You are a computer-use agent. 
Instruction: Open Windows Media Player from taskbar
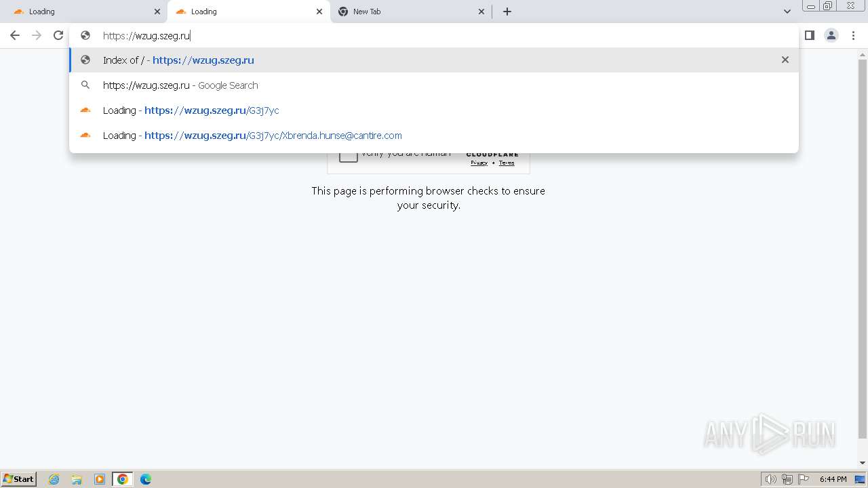pyautogui.click(x=100, y=479)
